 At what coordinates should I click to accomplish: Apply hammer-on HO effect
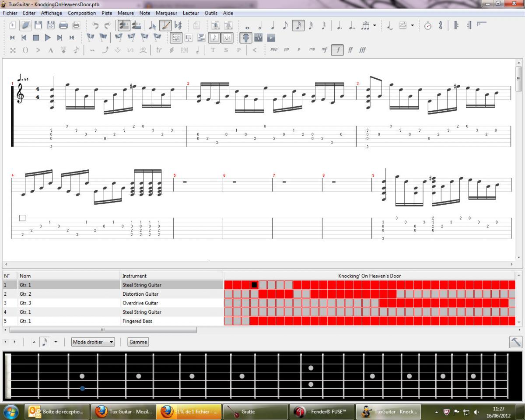pos(143,50)
